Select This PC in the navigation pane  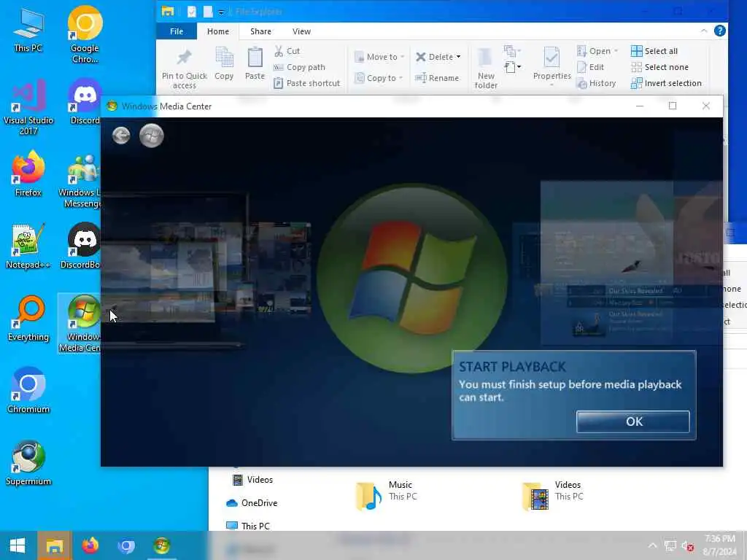(248, 526)
